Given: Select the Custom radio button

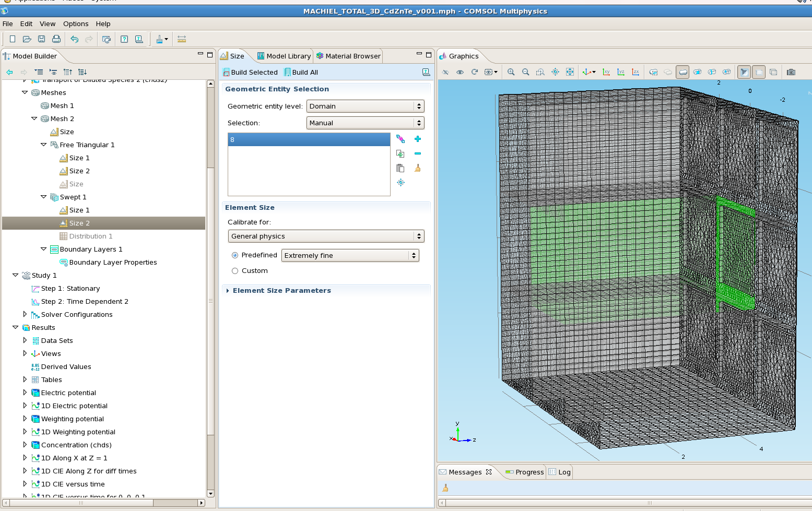Looking at the screenshot, I should click(235, 271).
